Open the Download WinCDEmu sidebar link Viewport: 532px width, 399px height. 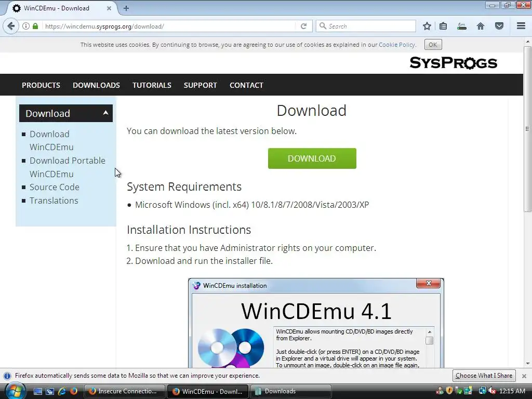tap(51, 140)
